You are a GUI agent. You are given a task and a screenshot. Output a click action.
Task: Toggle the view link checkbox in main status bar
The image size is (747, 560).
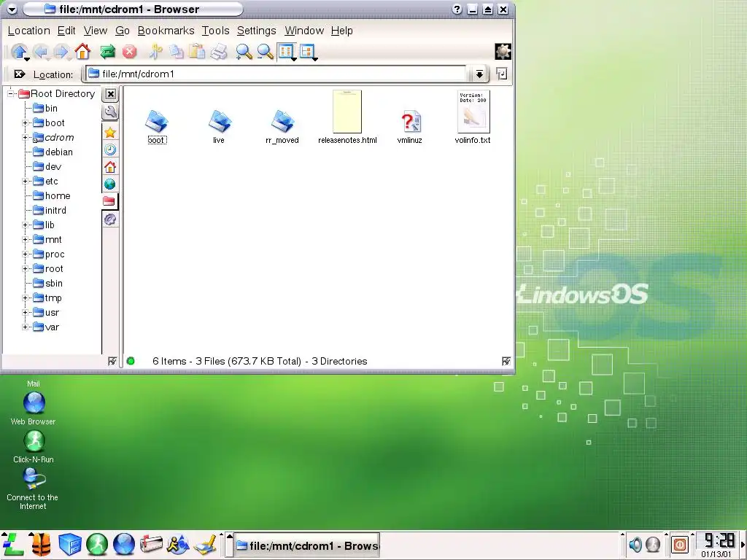506,362
